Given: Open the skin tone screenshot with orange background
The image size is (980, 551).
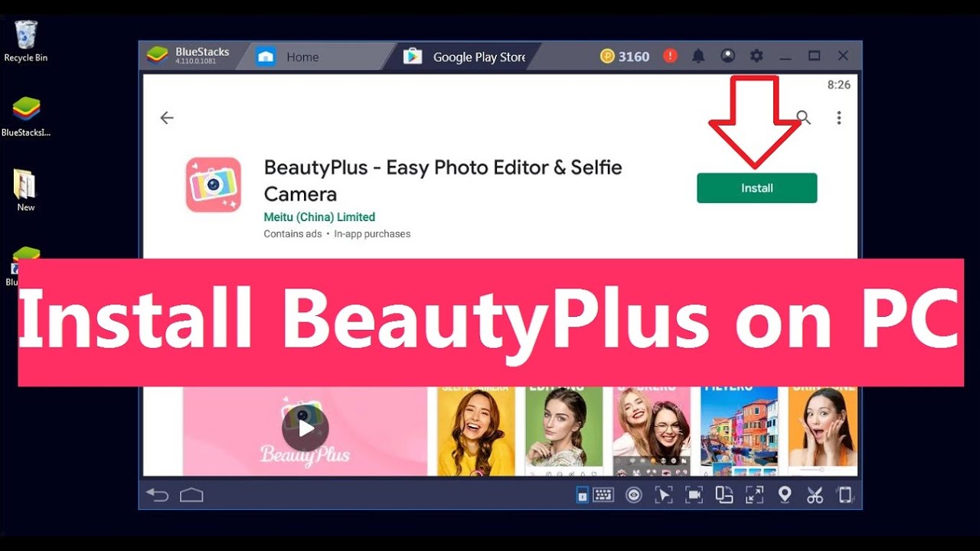Looking at the screenshot, I should 823,431.
